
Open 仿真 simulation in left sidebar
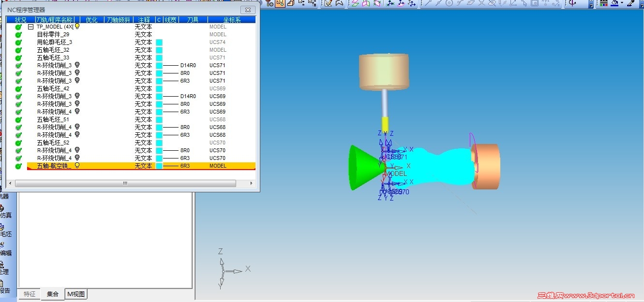tap(6, 212)
